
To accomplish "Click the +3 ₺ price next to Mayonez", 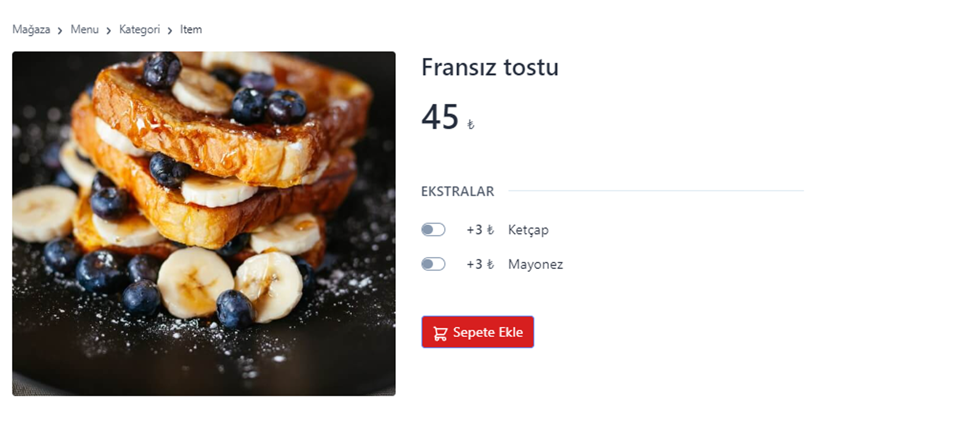I will click(480, 264).
